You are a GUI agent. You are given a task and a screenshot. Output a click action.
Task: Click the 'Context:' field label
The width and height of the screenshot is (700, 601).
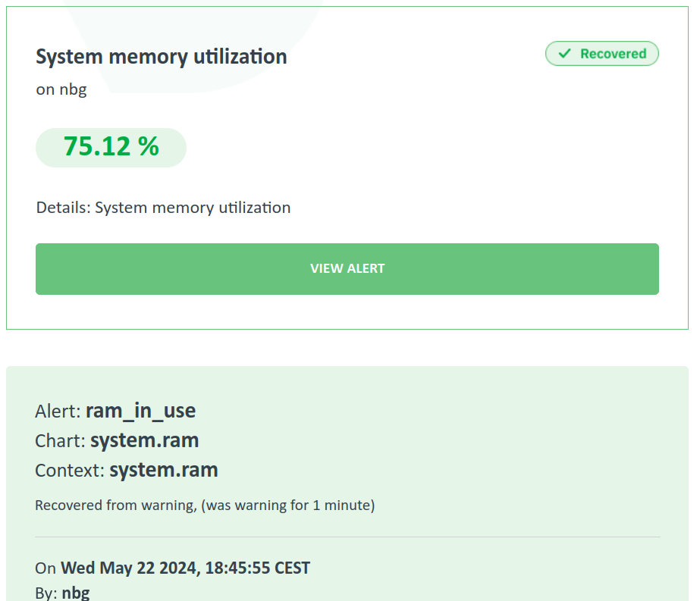pyautogui.click(x=70, y=471)
